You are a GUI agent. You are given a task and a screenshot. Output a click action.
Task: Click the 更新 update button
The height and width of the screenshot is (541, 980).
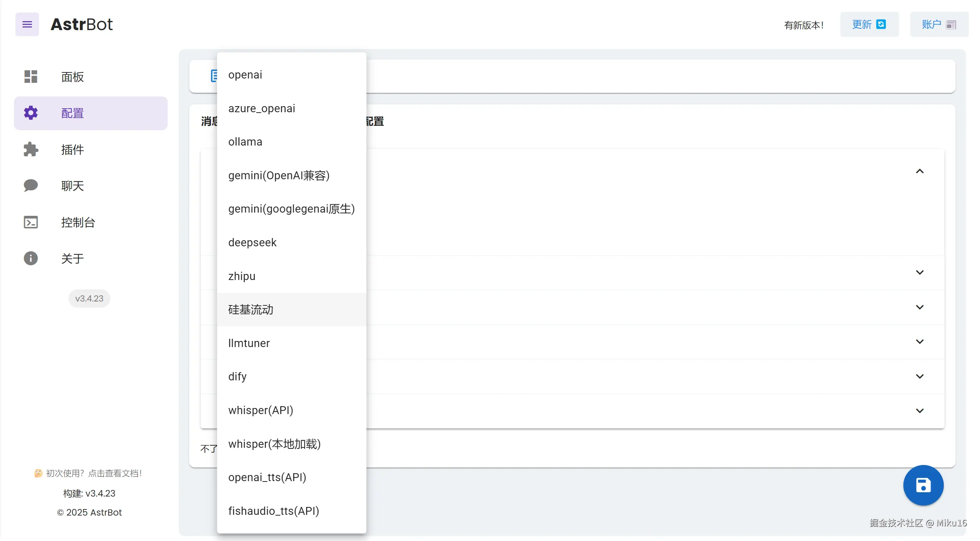(869, 24)
